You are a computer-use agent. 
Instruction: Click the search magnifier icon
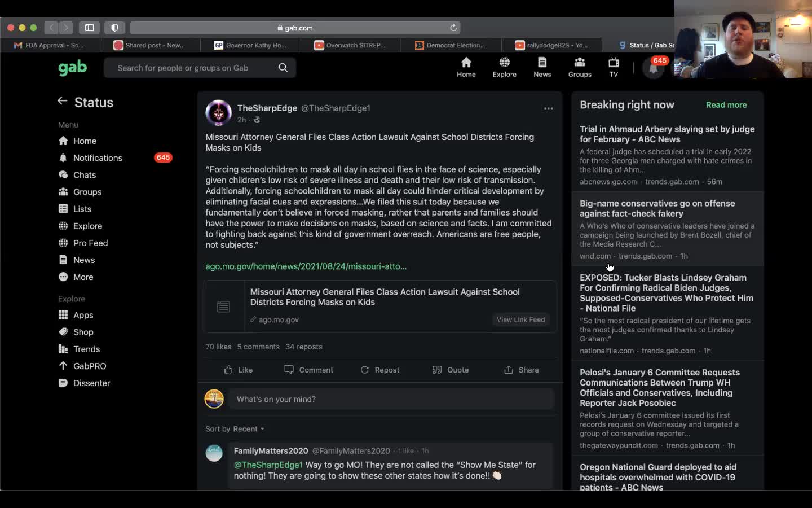[283, 68]
